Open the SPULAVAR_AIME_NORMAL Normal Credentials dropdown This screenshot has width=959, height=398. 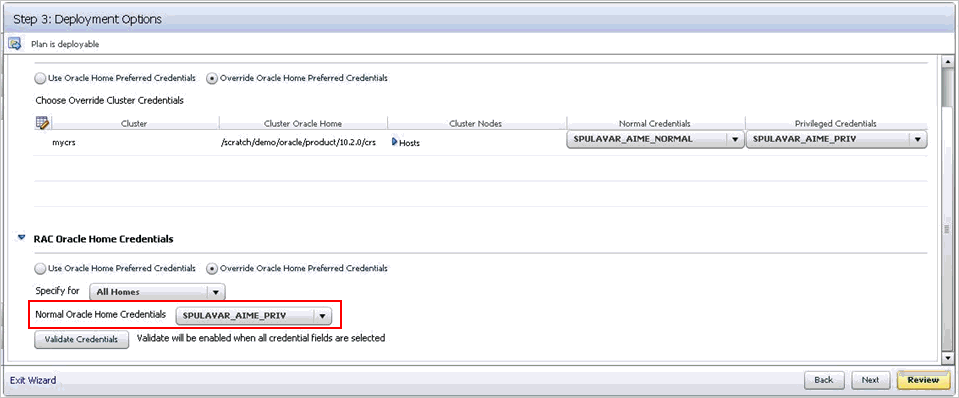656,139
